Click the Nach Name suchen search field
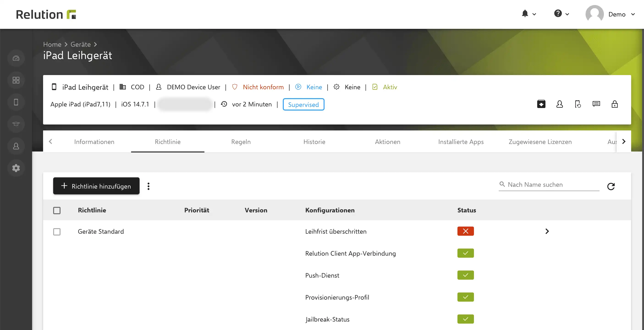The image size is (644, 330). point(549,185)
